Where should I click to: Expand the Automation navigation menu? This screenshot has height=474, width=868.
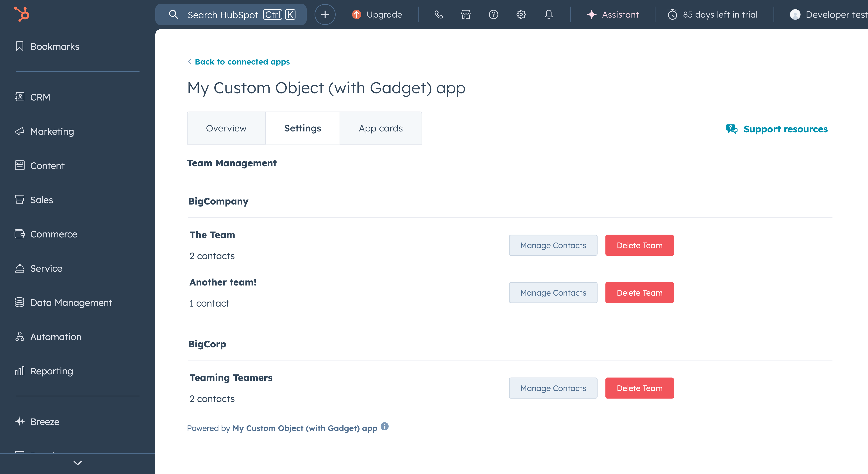coord(55,337)
